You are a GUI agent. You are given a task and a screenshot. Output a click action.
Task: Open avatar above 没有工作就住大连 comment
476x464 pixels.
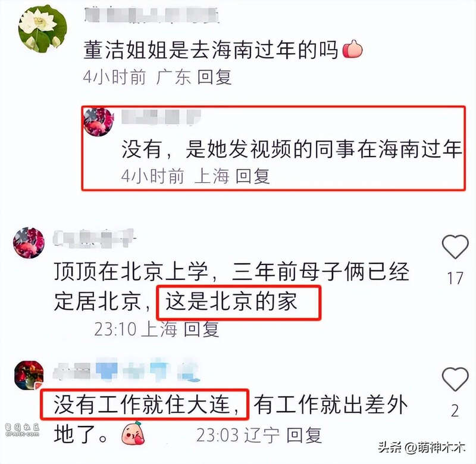pyautogui.click(x=29, y=375)
